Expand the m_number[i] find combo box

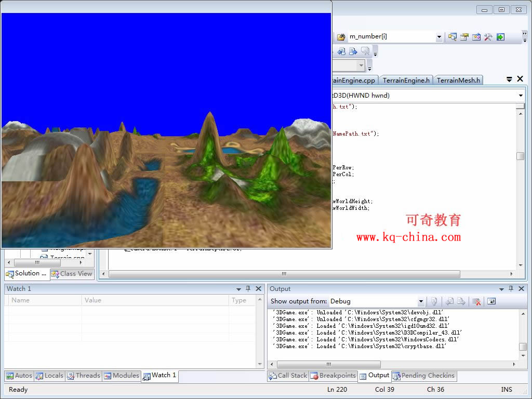pyautogui.click(x=439, y=37)
